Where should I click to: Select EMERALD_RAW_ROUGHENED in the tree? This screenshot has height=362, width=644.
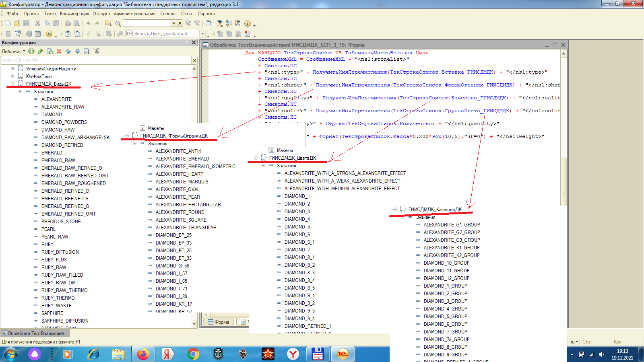tap(73, 183)
